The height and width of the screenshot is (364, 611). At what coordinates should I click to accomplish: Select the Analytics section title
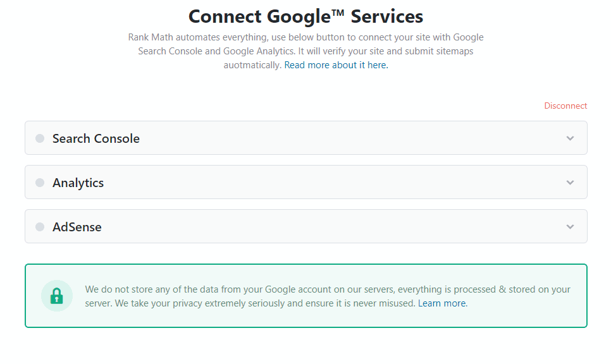(78, 183)
